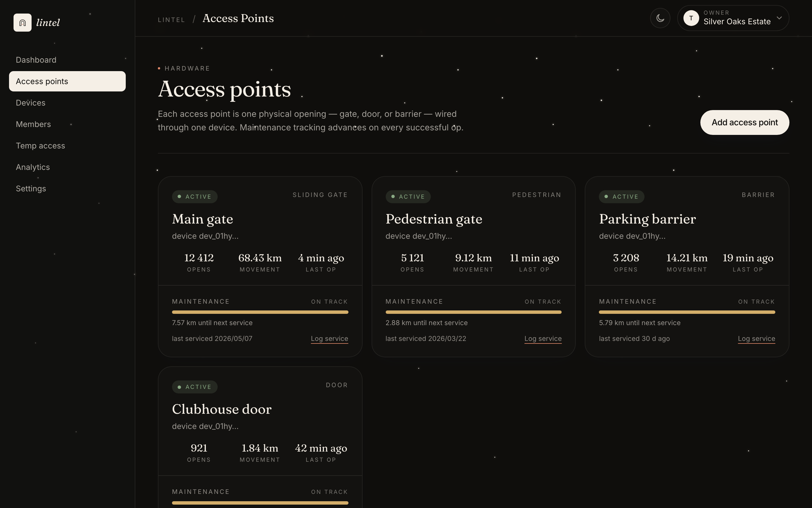Image resolution: width=812 pixels, height=508 pixels.
Task: Click the T avatar circle
Action: pyautogui.click(x=691, y=18)
